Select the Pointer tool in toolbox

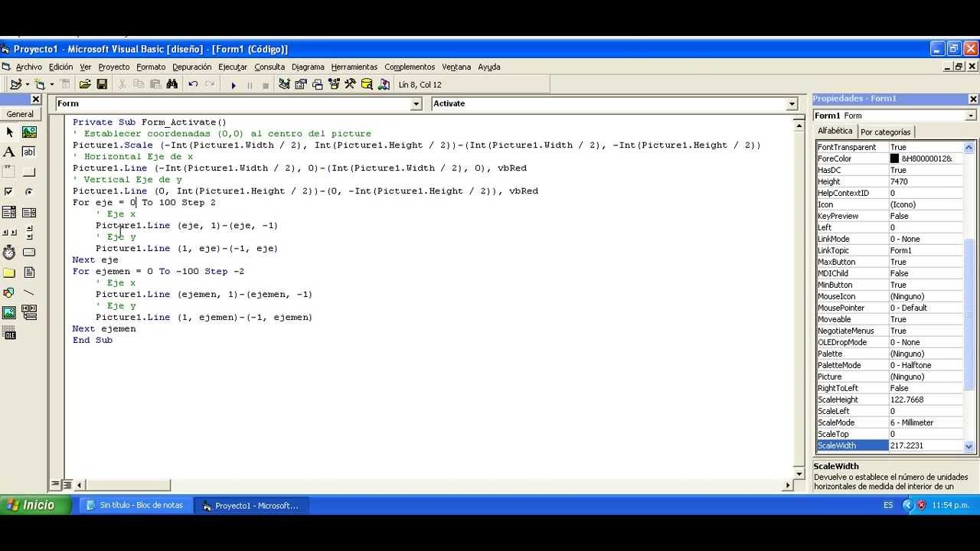[9, 132]
